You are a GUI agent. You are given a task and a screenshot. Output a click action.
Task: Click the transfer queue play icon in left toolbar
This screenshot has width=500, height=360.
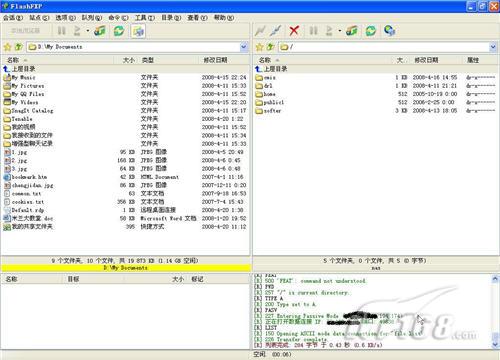77,31
